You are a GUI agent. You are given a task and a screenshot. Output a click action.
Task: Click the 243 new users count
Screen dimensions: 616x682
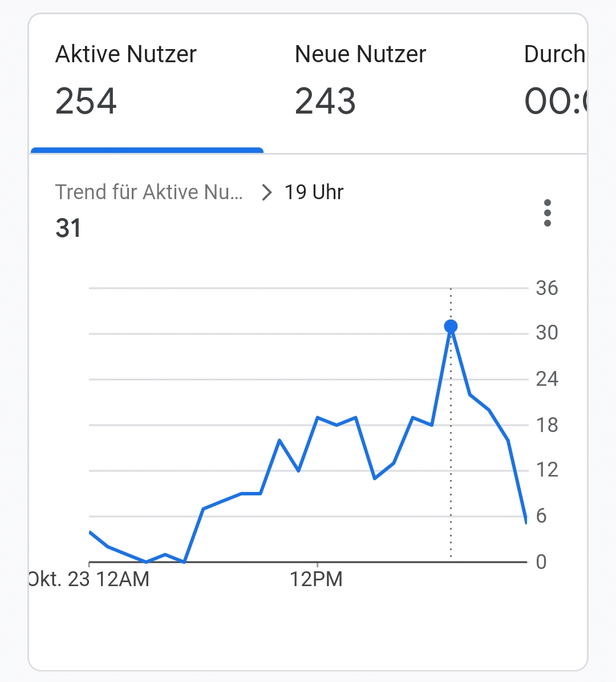click(x=325, y=102)
